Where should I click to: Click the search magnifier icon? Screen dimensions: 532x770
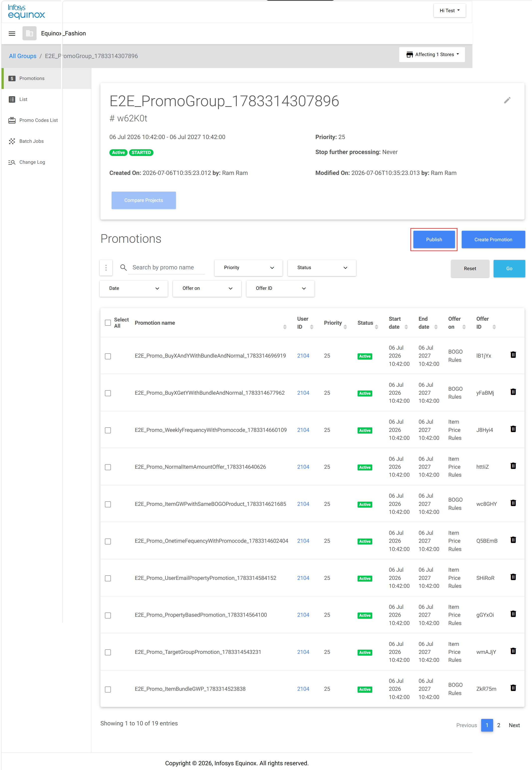click(x=123, y=267)
